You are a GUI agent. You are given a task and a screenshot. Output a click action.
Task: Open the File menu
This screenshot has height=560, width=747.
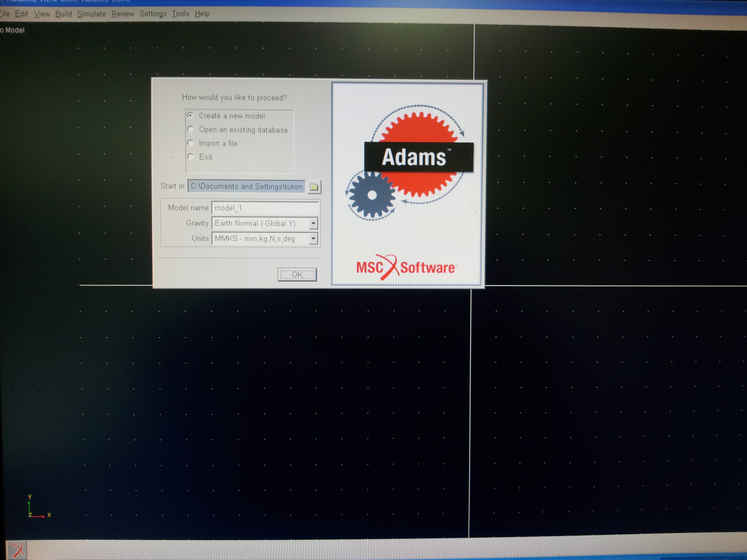(4, 13)
